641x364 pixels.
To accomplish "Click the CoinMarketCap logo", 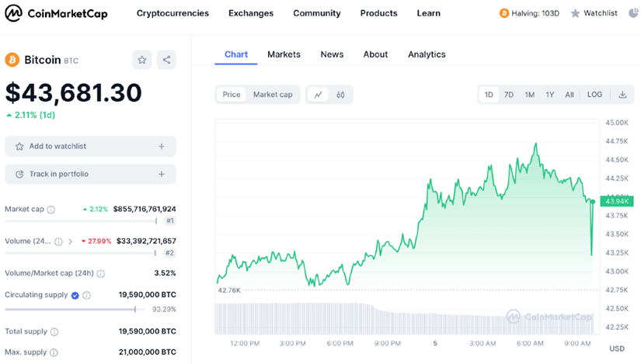I will [x=57, y=13].
